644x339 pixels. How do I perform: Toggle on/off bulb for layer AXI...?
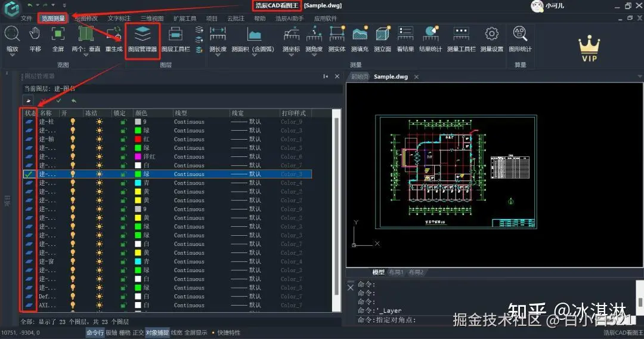[x=73, y=305]
